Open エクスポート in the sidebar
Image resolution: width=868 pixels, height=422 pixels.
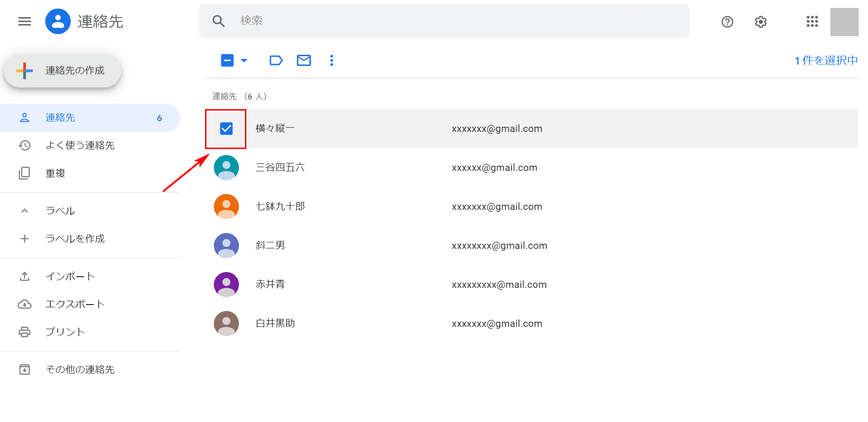click(90, 305)
